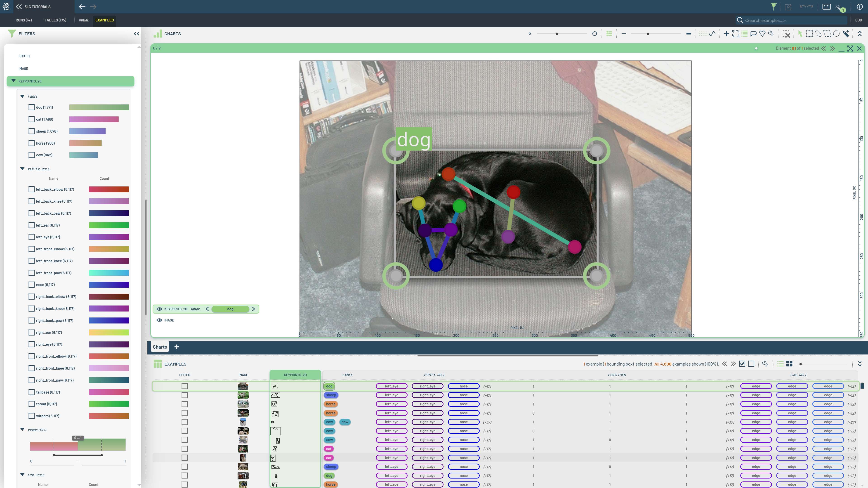Enable the left_ear vertex role filter

[31, 225]
